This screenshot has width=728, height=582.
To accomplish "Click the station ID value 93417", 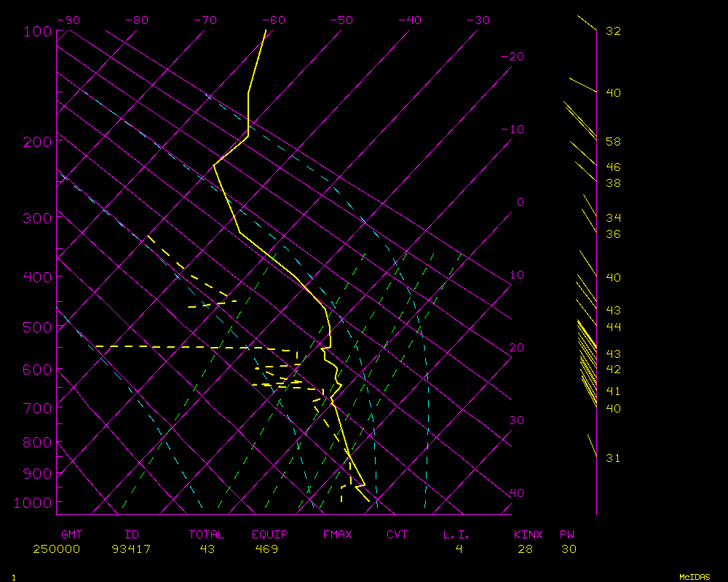I will point(131,549).
